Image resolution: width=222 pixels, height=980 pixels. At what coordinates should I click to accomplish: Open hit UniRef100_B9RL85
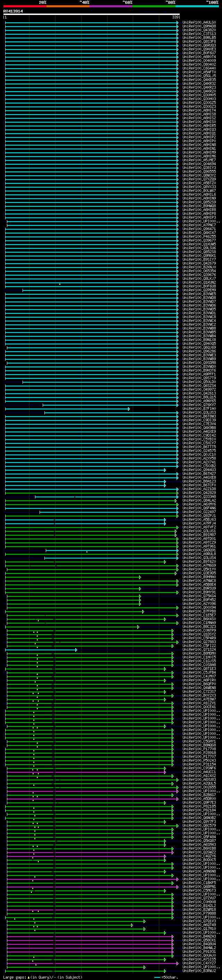(x=199, y=38)
